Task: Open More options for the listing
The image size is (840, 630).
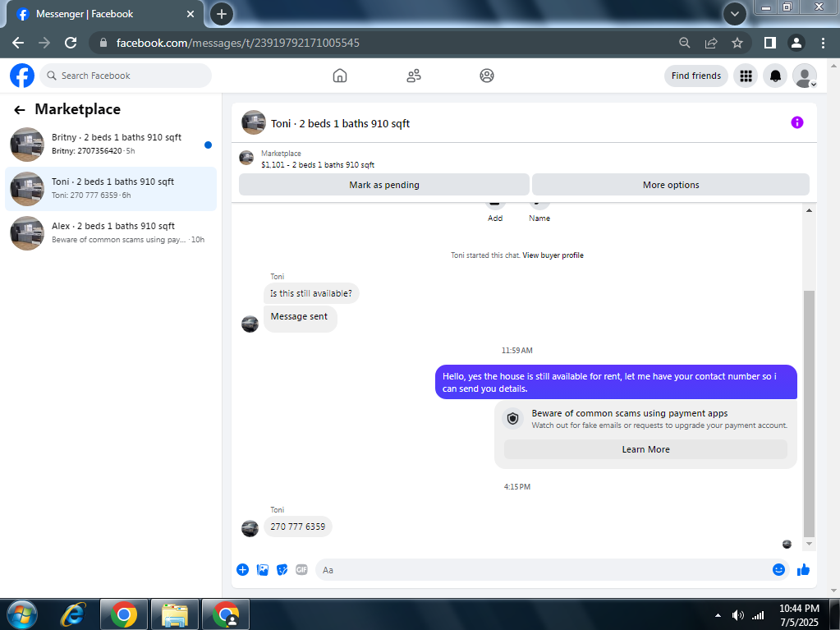Action: (671, 185)
